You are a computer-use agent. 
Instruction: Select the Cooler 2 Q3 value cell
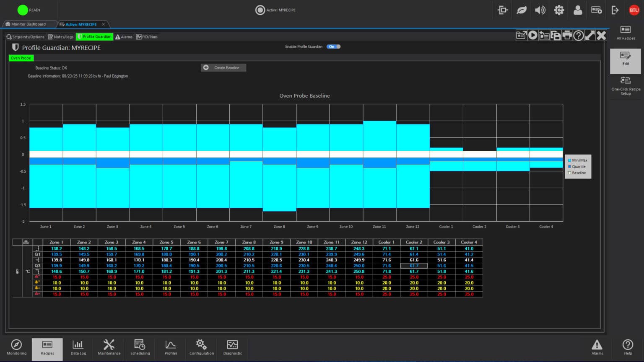pos(414,266)
